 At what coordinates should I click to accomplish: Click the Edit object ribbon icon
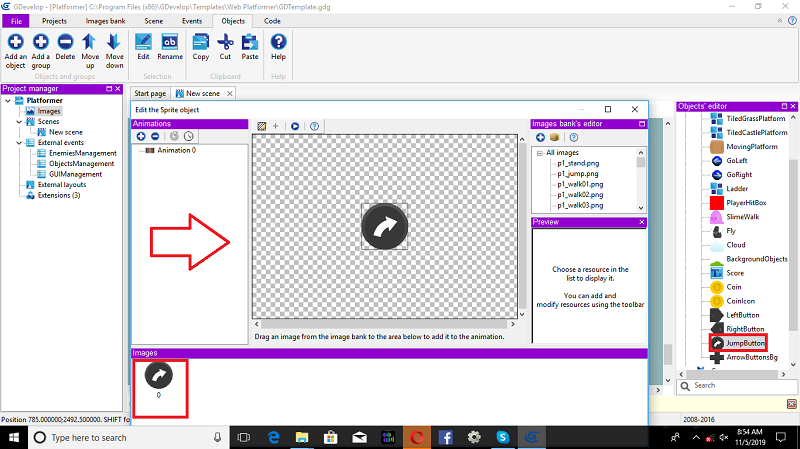click(143, 42)
